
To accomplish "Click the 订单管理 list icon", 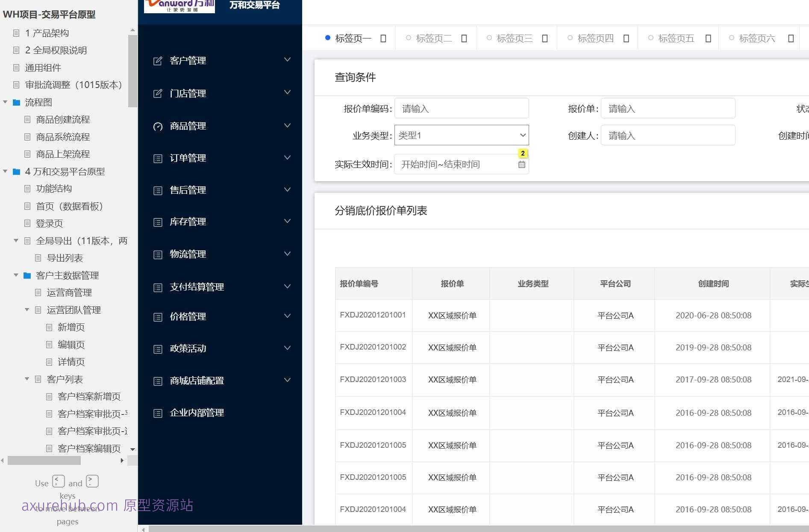I will click(158, 158).
